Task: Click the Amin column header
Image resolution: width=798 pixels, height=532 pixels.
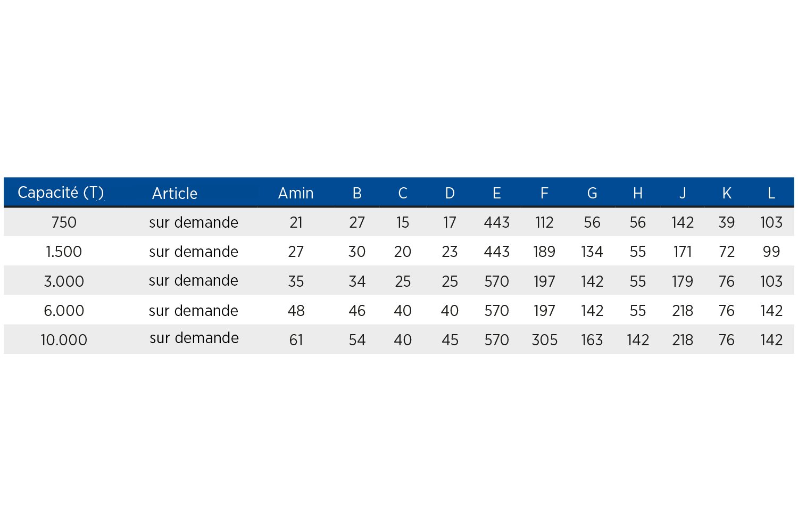Action: (296, 193)
